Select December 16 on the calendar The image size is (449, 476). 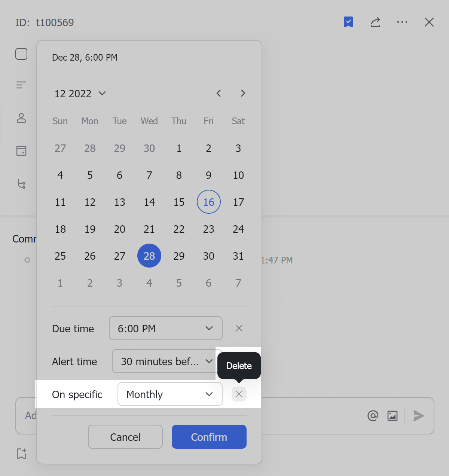point(208,202)
